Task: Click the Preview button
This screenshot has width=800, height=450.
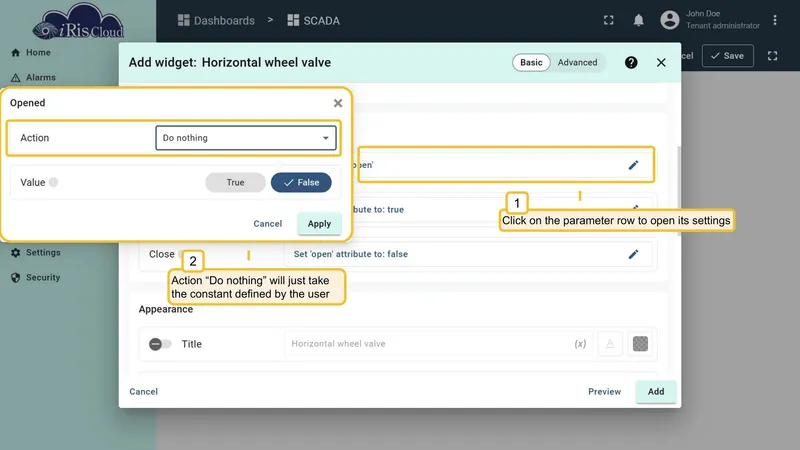Action: 604,391
